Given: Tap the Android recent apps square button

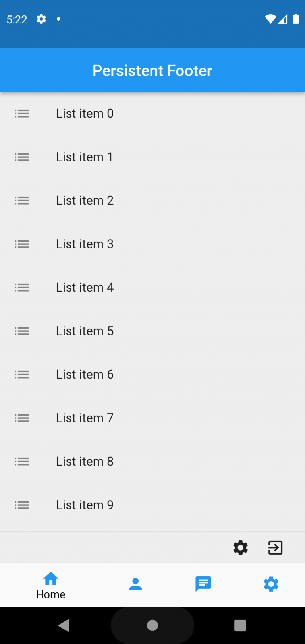Looking at the screenshot, I should 240,625.
